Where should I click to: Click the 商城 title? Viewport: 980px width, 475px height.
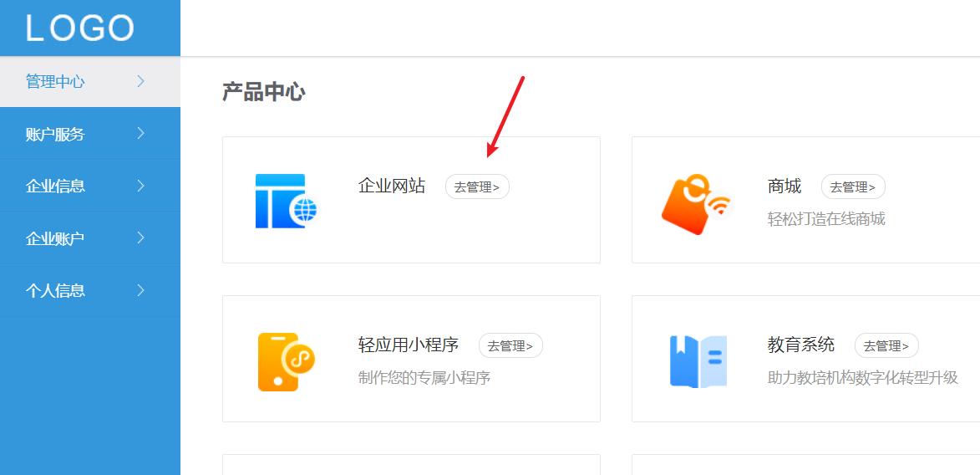pos(785,186)
